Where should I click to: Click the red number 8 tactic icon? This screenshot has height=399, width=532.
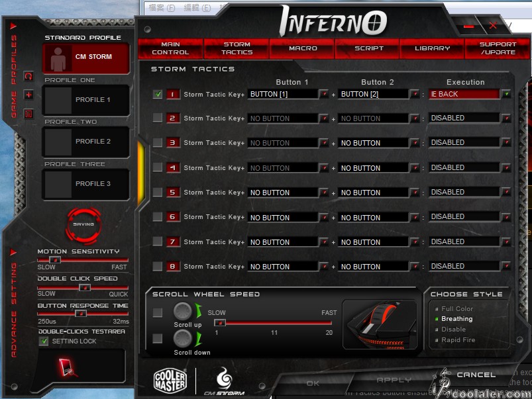[173, 267]
